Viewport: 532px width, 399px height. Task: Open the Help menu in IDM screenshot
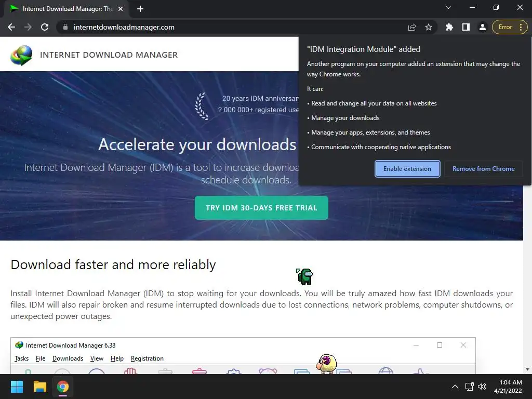(117, 358)
